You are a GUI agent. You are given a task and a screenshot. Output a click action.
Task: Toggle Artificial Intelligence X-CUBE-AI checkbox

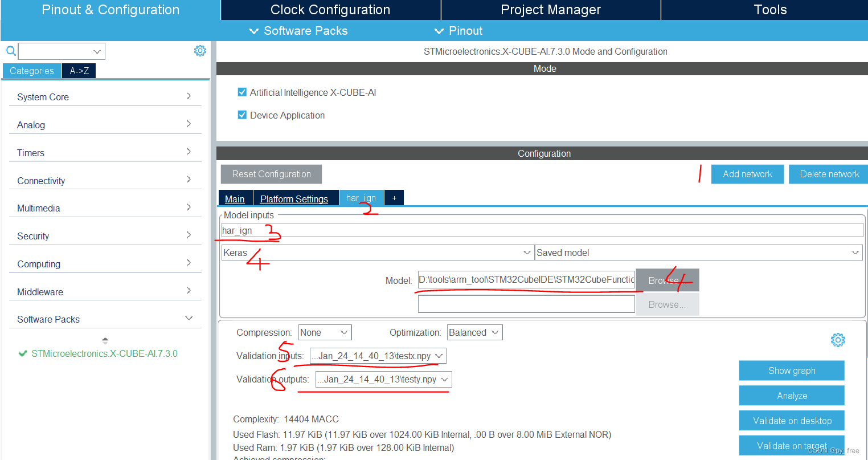[x=242, y=92]
